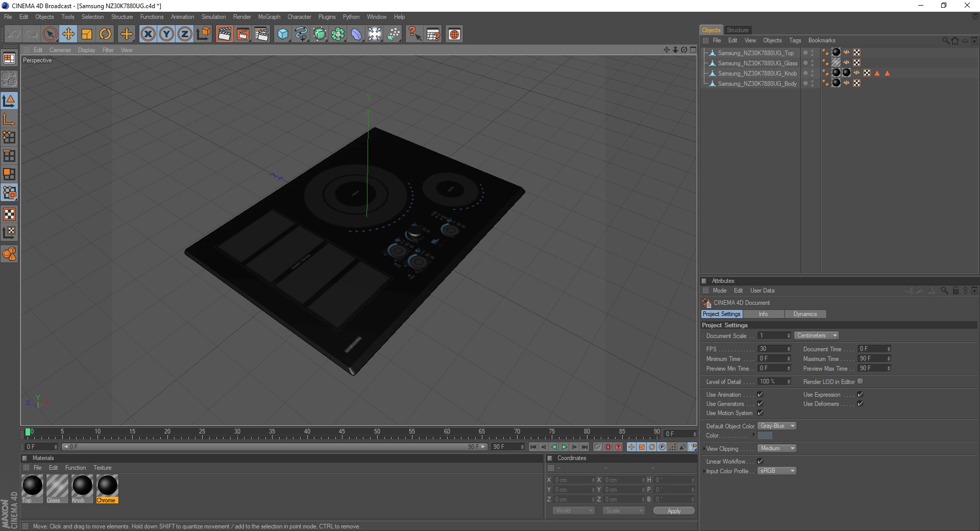Click the Apply button
980x531 pixels.
click(x=674, y=511)
